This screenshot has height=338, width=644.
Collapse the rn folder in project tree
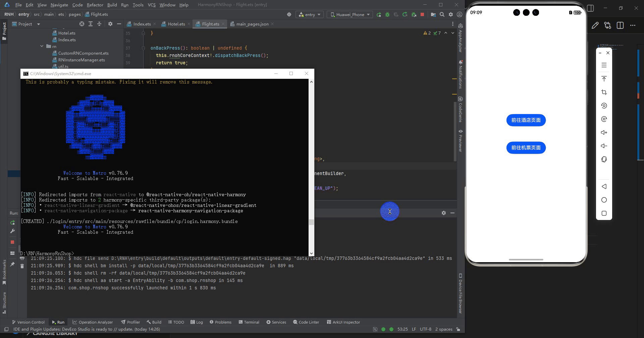pos(42,46)
